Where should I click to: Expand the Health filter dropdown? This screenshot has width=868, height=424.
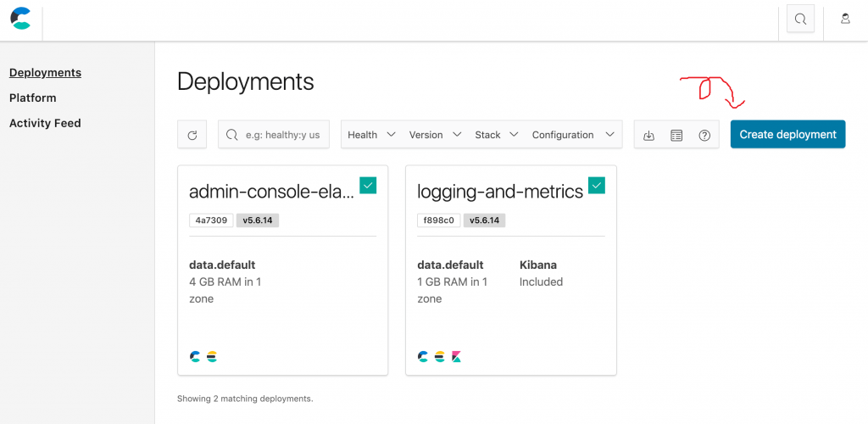[371, 135]
